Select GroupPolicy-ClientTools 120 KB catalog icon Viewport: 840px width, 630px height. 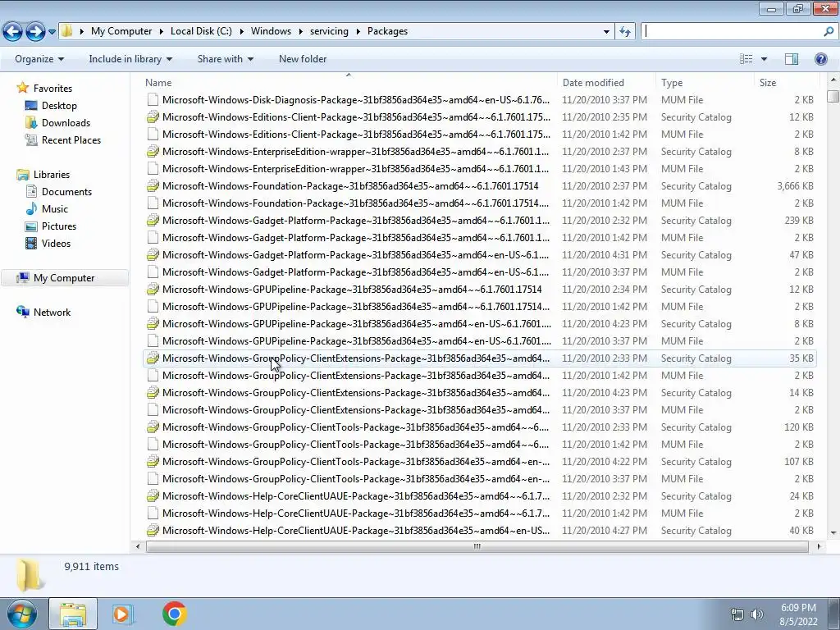153,427
